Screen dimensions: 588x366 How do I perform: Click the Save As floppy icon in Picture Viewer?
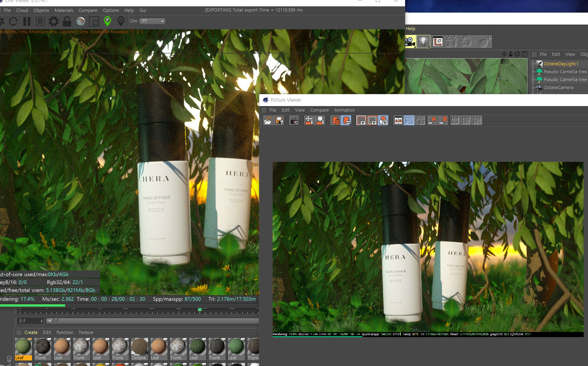pyautogui.click(x=279, y=120)
